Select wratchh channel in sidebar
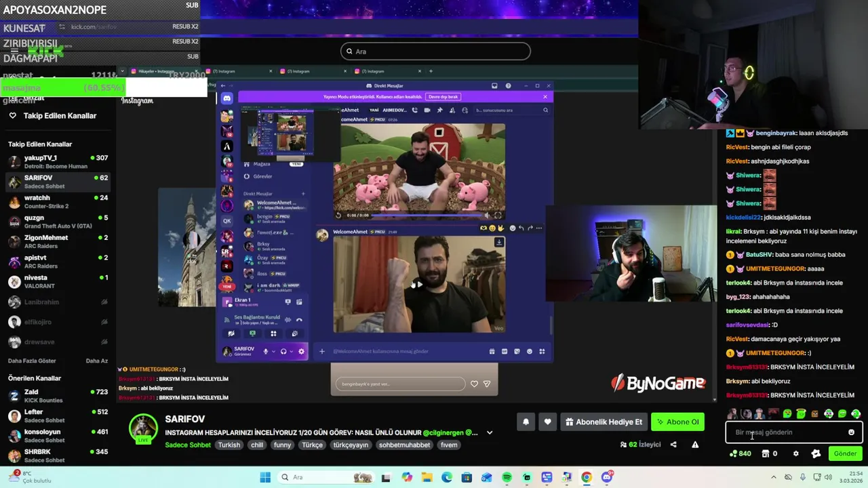Screen dimensions: 868x488 pos(58,201)
